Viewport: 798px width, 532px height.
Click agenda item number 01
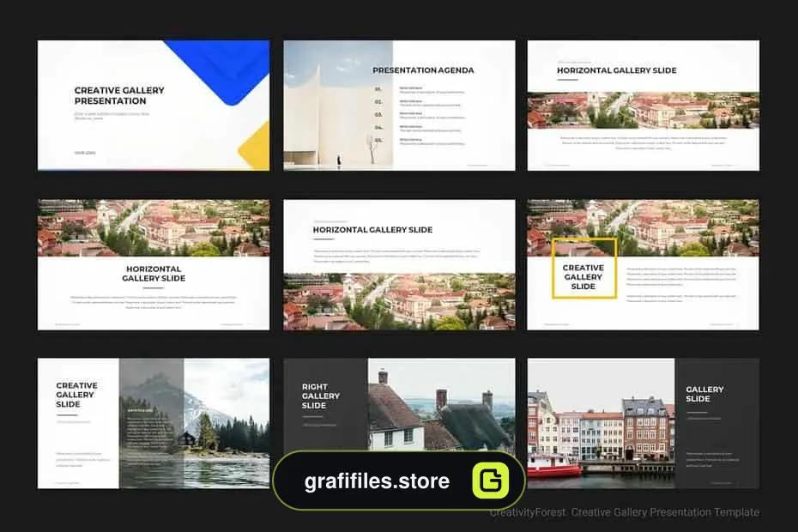point(378,89)
